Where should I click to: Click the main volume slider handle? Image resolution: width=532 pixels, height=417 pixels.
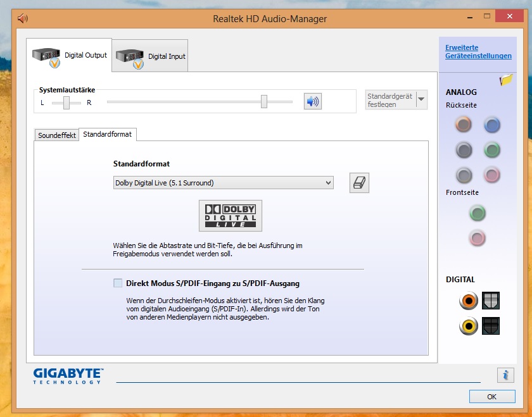(x=264, y=101)
